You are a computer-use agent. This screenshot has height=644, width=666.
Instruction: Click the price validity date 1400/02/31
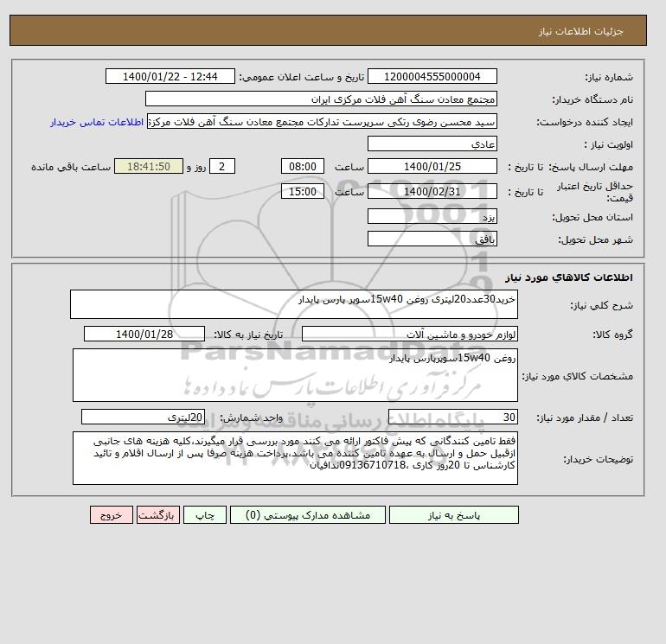[x=432, y=191]
